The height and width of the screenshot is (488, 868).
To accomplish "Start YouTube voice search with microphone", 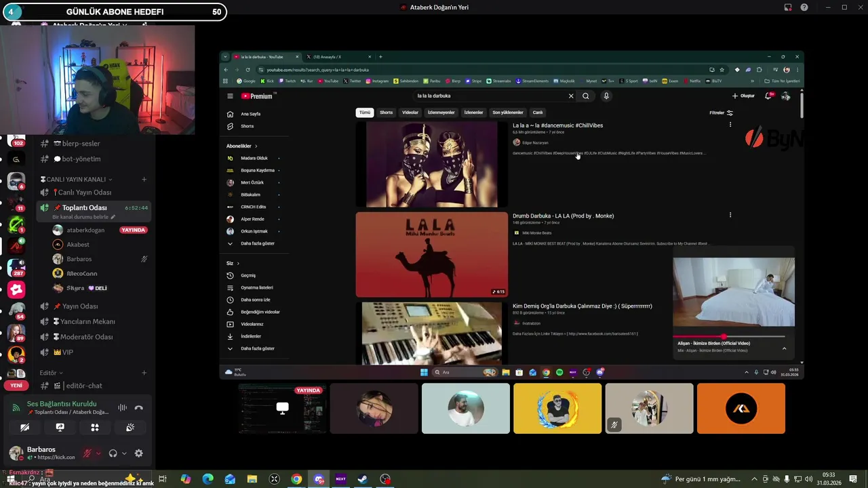I will [x=606, y=96].
